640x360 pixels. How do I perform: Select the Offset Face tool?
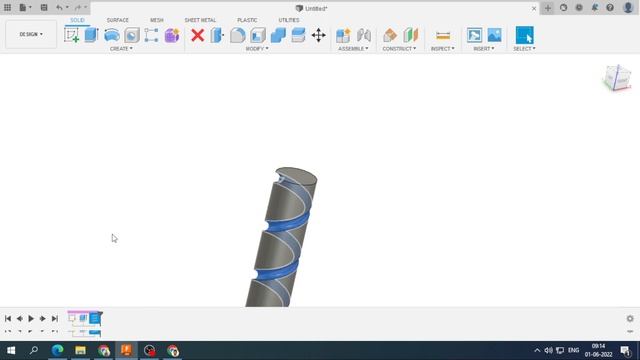tap(298, 35)
